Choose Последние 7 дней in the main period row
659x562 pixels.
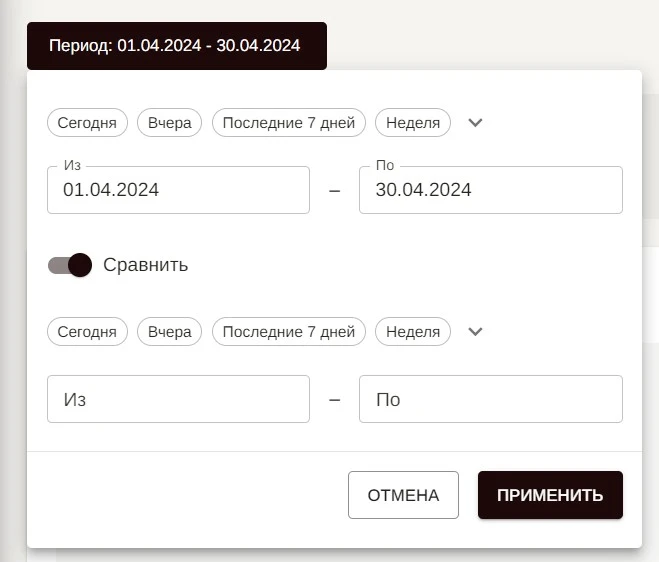[289, 123]
